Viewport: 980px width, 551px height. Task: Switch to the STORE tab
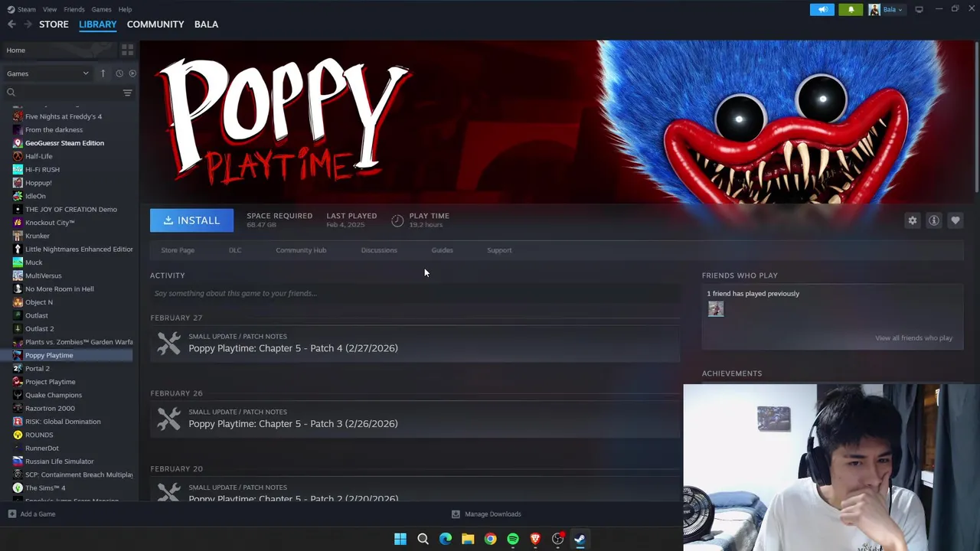(x=54, y=24)
